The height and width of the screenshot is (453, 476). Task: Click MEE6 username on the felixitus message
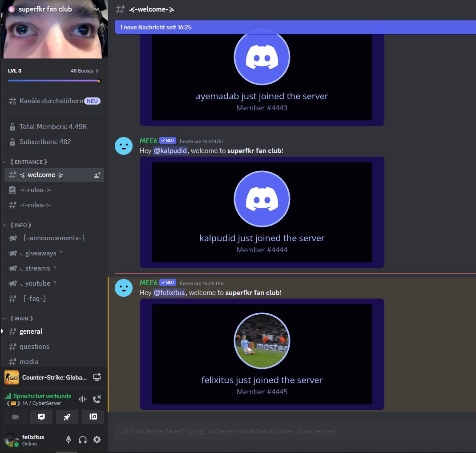tap(149, 283)
